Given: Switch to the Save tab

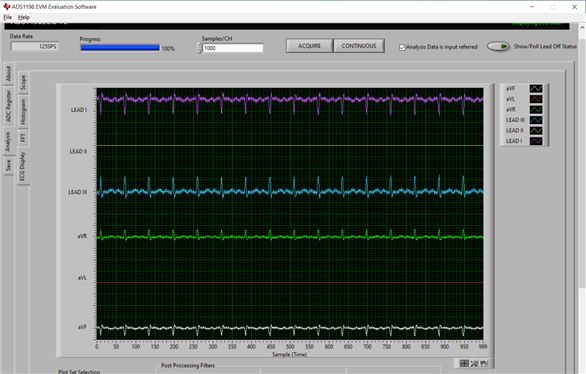Looking at the screenshot, I should point(9,165).
